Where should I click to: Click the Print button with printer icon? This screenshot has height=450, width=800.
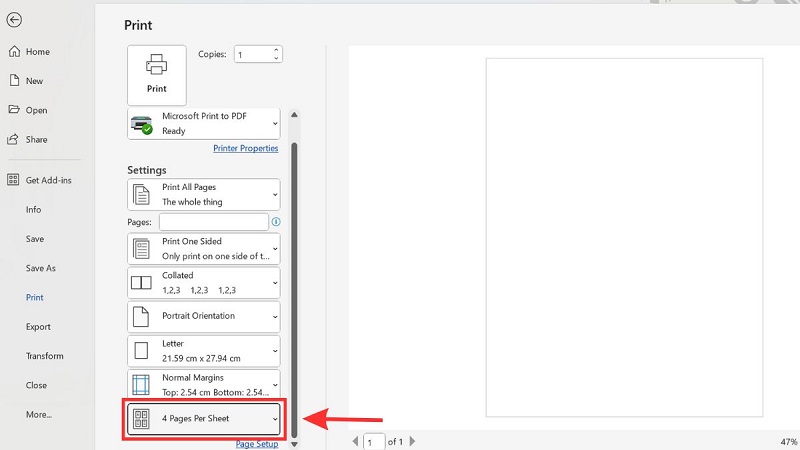click(x=157, y=72)
